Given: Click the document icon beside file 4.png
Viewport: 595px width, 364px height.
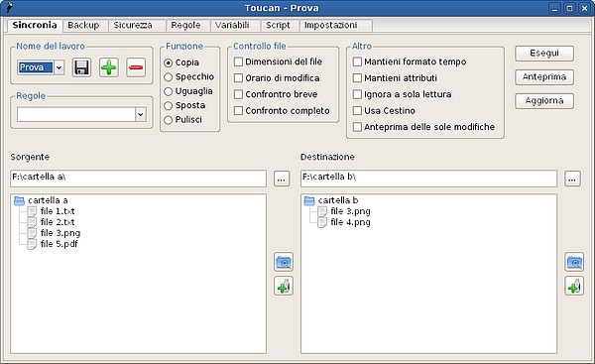Looking at the screenshot, I should coord(322,222).
